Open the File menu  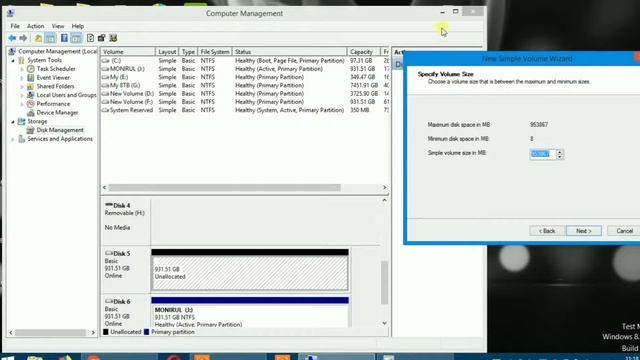(15, 26)
